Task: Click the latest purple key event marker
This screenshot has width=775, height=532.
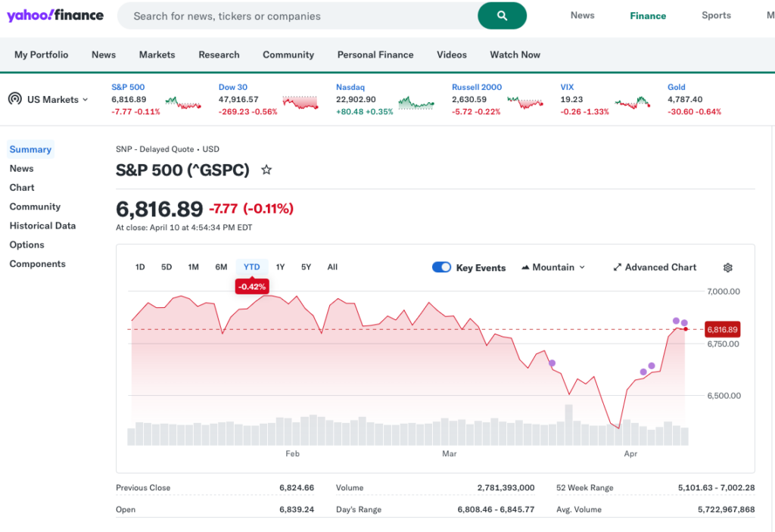Action: pos(684,323)
